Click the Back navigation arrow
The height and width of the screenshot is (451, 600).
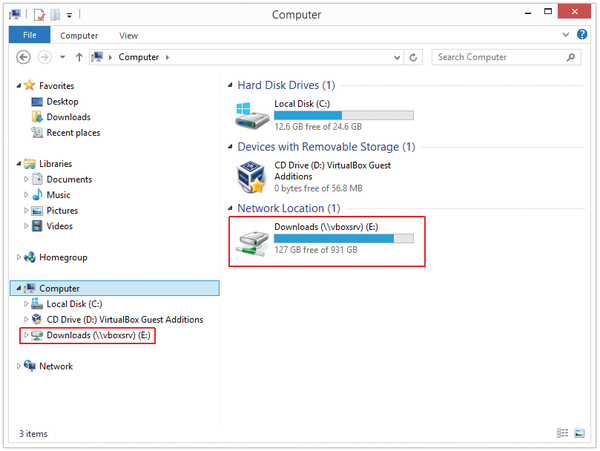[x=23, y=57]
